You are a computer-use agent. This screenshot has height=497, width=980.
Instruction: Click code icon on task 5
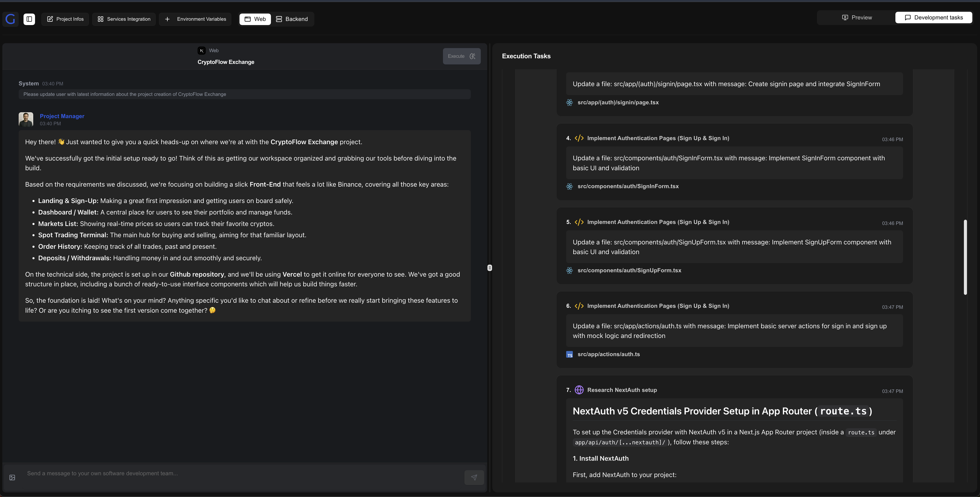[579, 222]
